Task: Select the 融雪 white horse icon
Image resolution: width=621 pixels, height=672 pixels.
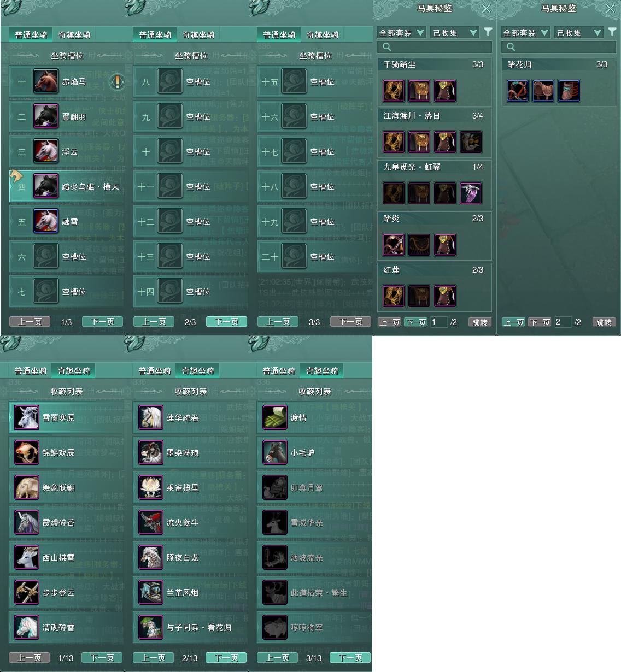Action: [46, 221]
